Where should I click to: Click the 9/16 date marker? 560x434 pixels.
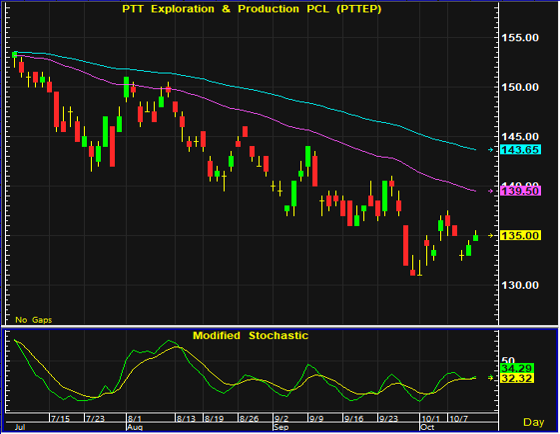click(353, 418)
